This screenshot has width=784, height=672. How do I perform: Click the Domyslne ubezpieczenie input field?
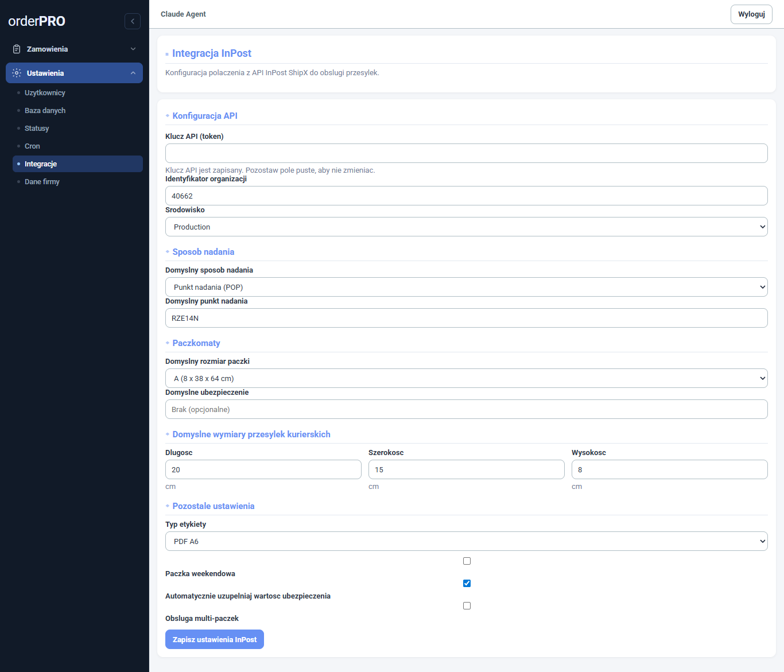pyautogui.click(x=466, y=409)
